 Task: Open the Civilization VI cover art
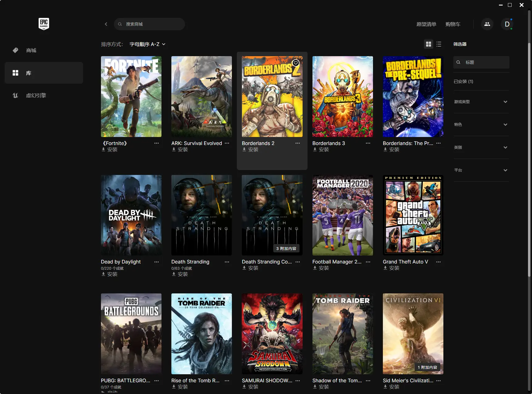[413, 334]
